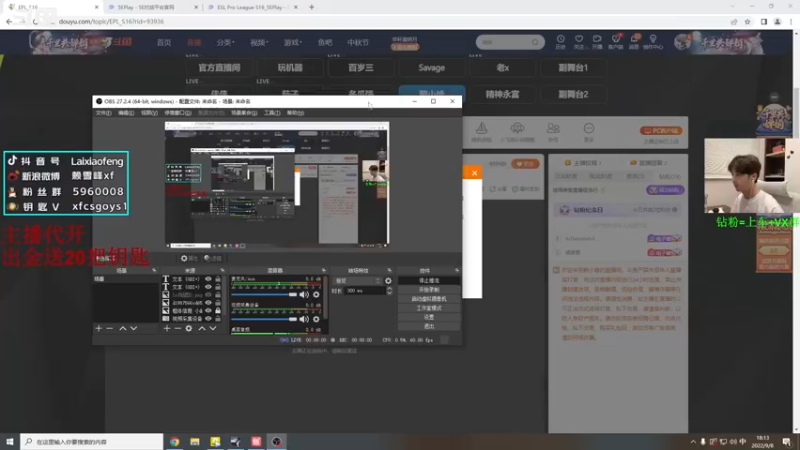Move scene down with arrow icon
Image resolution: width=800 pixels, height=450 pixels.
pyautogui.click(x=134, y=329)
